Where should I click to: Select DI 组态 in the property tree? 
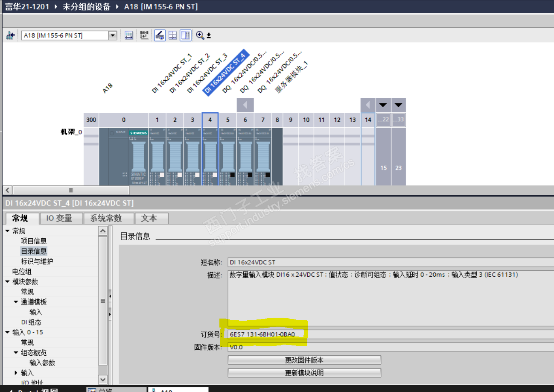point(31,322)
